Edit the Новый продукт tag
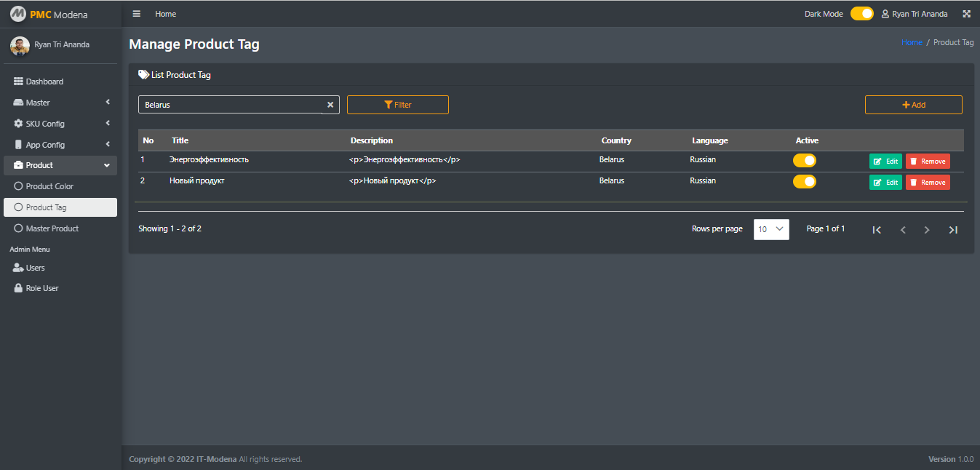This screenshot has height=470, width=980. coord(885,183)
